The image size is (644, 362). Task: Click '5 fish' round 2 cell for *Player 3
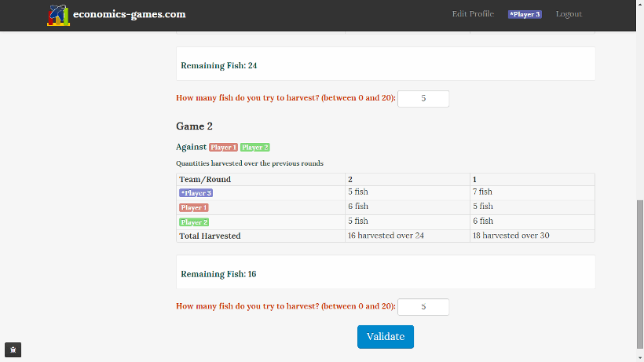pyautogui.click(x=408, y=192)
